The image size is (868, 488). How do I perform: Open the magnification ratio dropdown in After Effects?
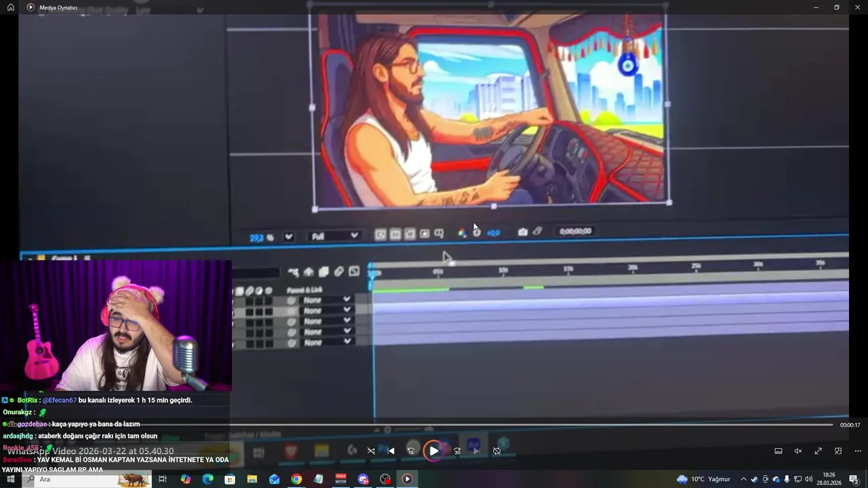click(288, 237)
